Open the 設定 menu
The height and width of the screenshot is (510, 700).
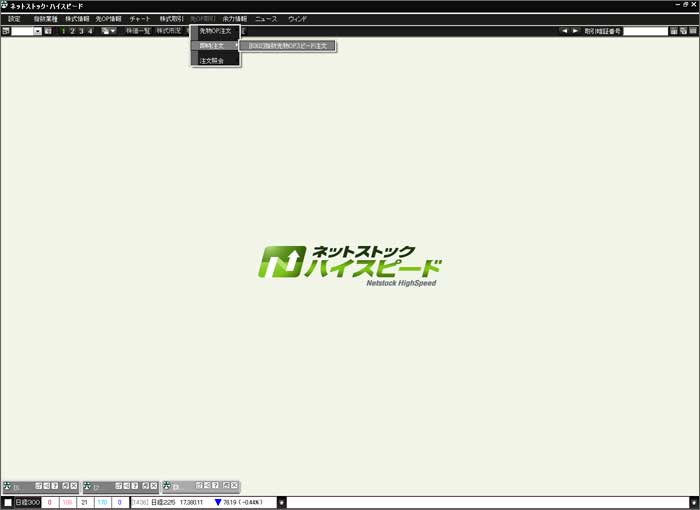coord(14,19)
